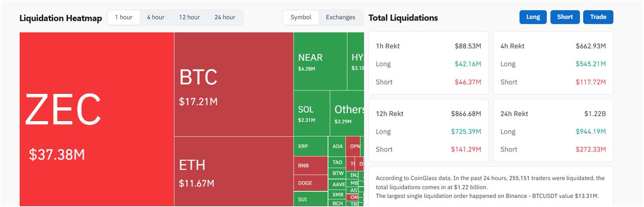Image resolution: width=644 pixels, height=207 pixels.
Task: Switch to the Exchanges view tab
Action: [340, 17]
